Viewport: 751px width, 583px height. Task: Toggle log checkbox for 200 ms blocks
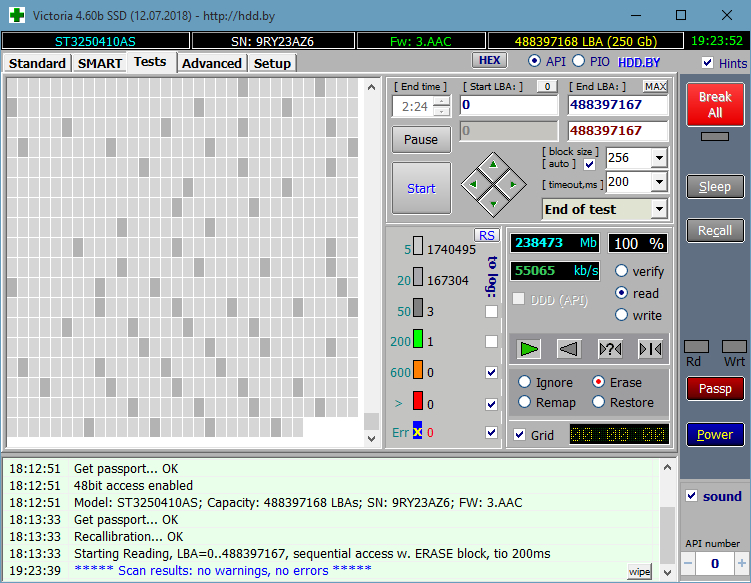[x=491, y=342]
